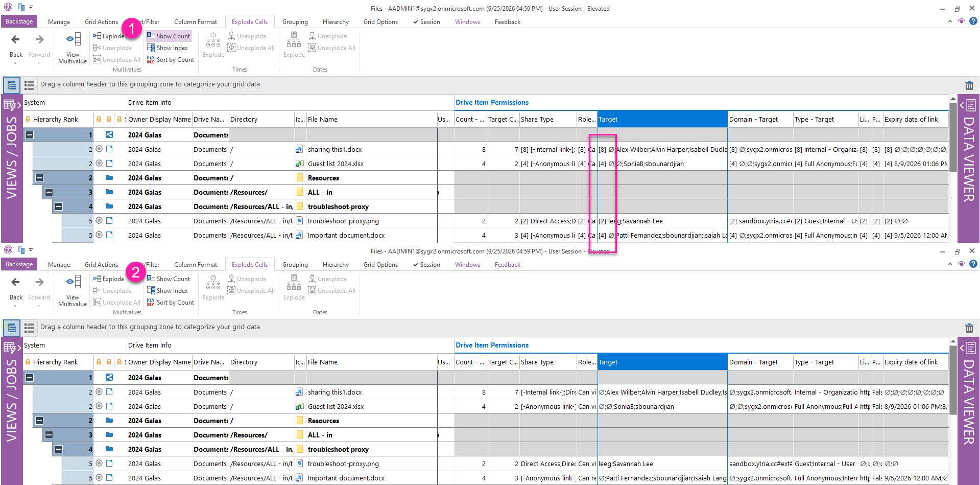Open the Data Viewer side panel in the lower window
The height and width of the screenshot is (485, 980).
[x=968, y=411]
